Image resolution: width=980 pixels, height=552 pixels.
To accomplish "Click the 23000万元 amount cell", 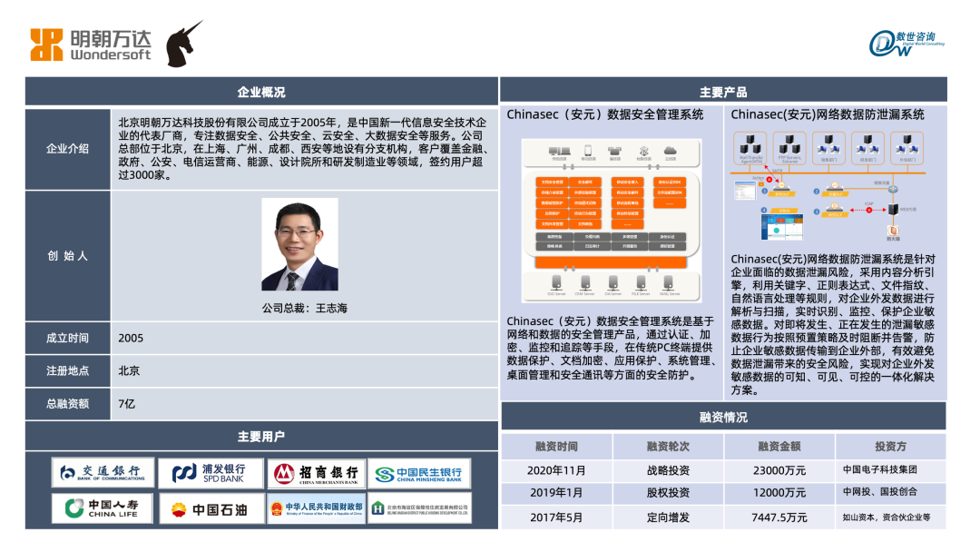I will 779,470.
